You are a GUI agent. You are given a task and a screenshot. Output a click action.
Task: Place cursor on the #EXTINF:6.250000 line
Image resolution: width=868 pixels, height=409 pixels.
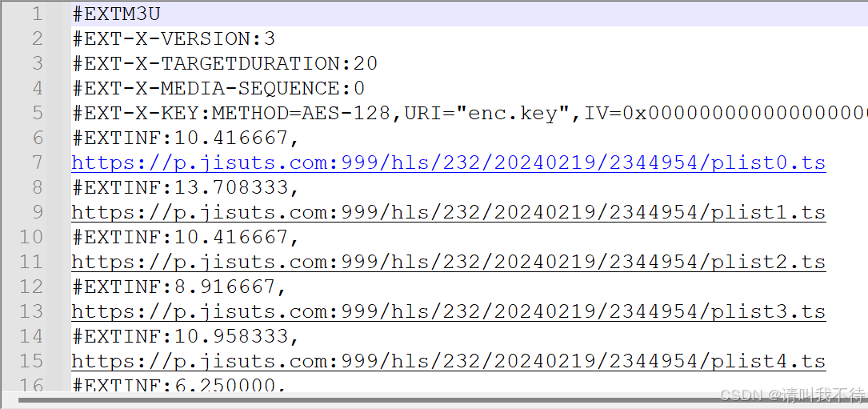(x=179, y=385)
